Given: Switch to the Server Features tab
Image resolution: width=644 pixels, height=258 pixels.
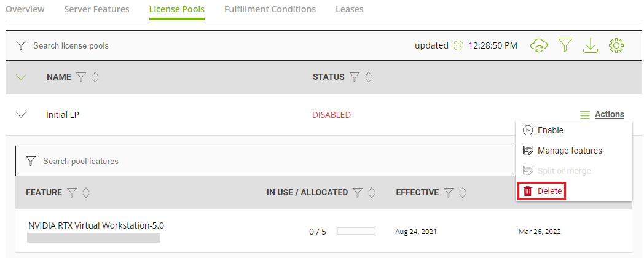Looking at the screenshot, I should [x=96, y=10].
